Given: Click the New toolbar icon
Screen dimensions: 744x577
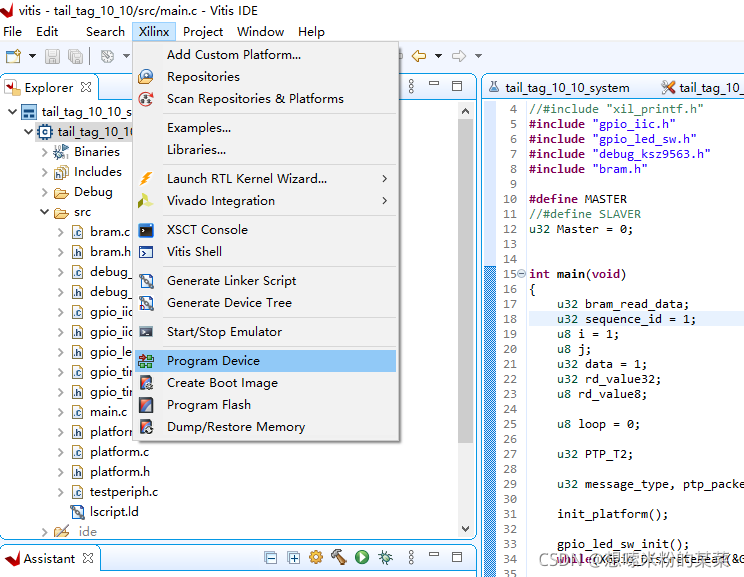Looking at the screenshot, I should coord(13,56).
